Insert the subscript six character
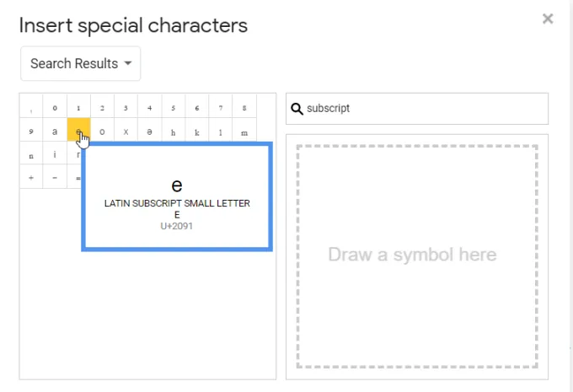The height and width of the screenshot is (392, 573). click(197, 108)
